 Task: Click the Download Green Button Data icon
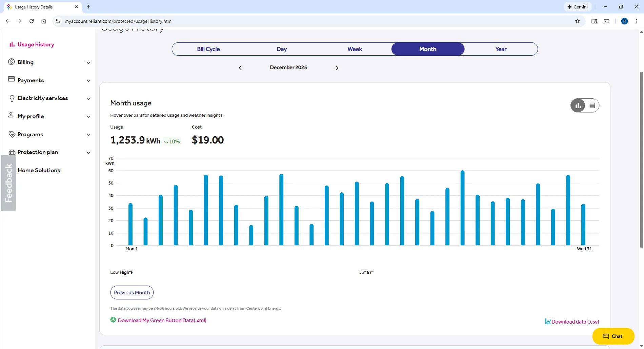point(113,320)
